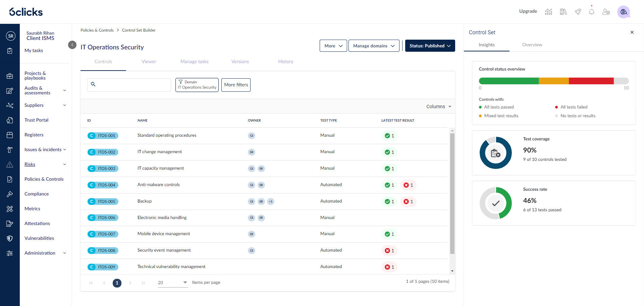The width and height of the screenshot is (644, 306).
Task: Open notifications bell icon
Action: tap(591, 12)
